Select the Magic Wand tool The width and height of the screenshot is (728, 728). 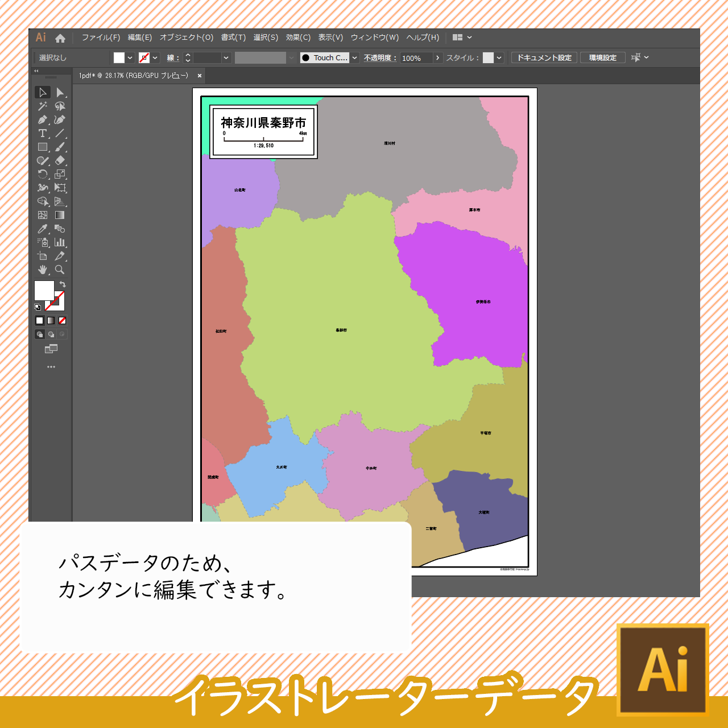click(43, 106)
